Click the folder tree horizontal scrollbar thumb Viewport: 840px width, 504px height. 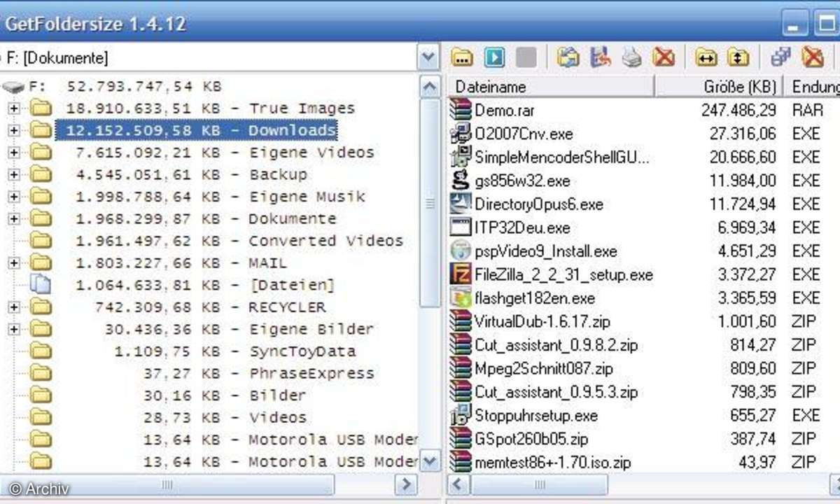point(167,484)
